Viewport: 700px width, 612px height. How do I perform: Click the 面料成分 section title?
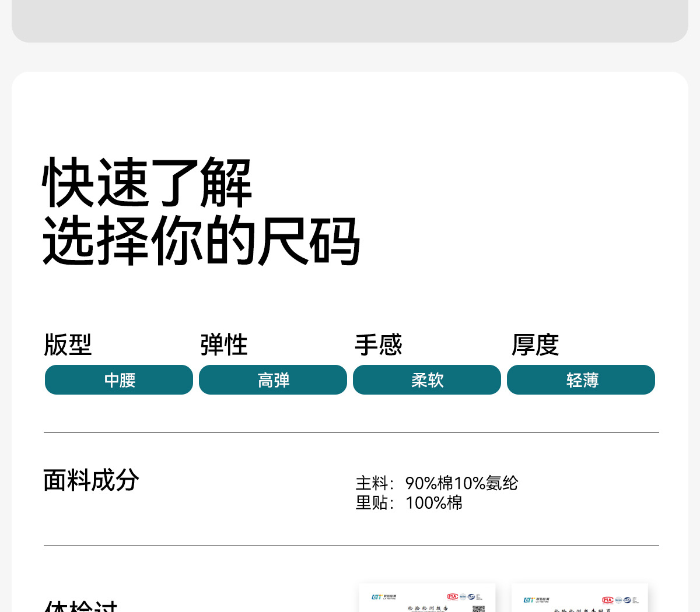[x=91, y=480]
